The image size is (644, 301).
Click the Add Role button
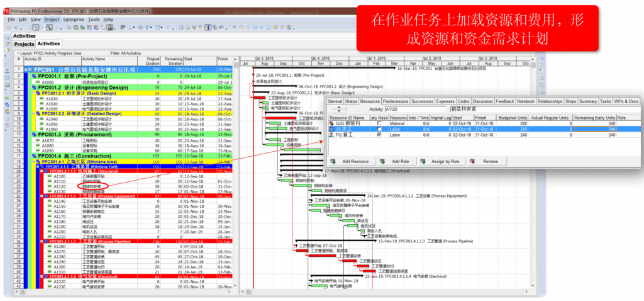(397, 161)
